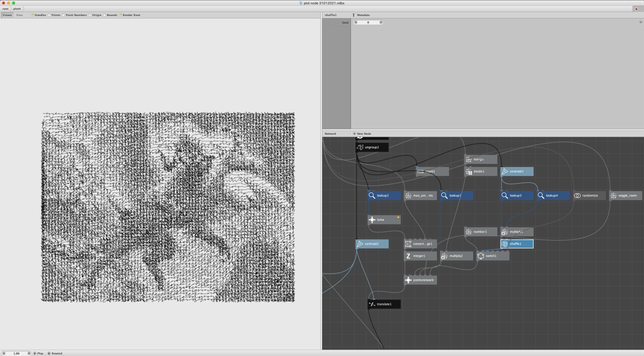Click the frame number field
Image resolution: width=644 pixels, height=356 pixels.
(17, 353)
